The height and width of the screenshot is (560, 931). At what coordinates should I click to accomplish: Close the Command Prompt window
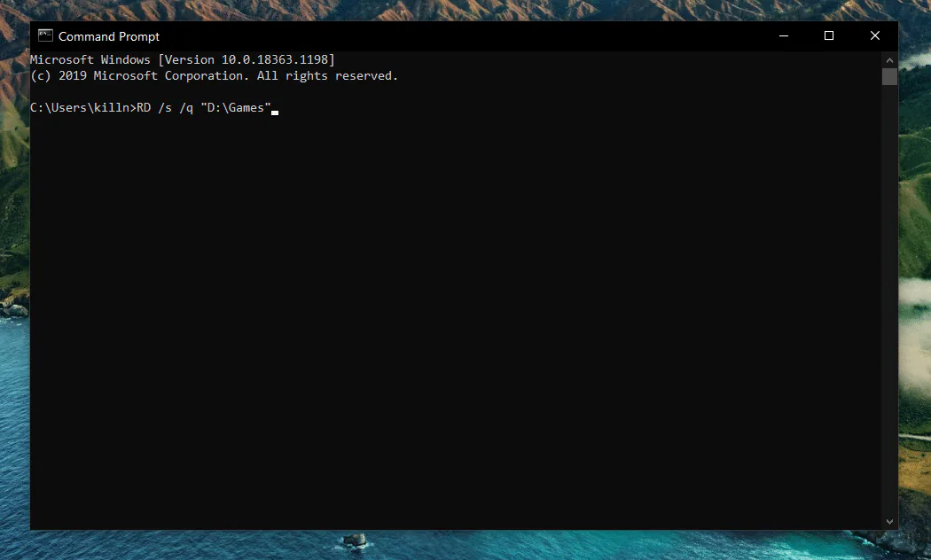coord(874,35)
